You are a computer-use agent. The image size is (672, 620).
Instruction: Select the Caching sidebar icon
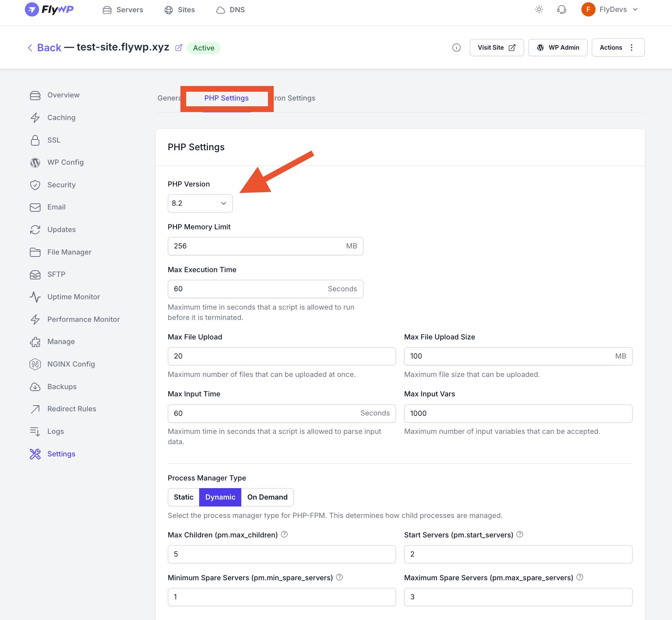pyautogui.click(x=35, y=117)
